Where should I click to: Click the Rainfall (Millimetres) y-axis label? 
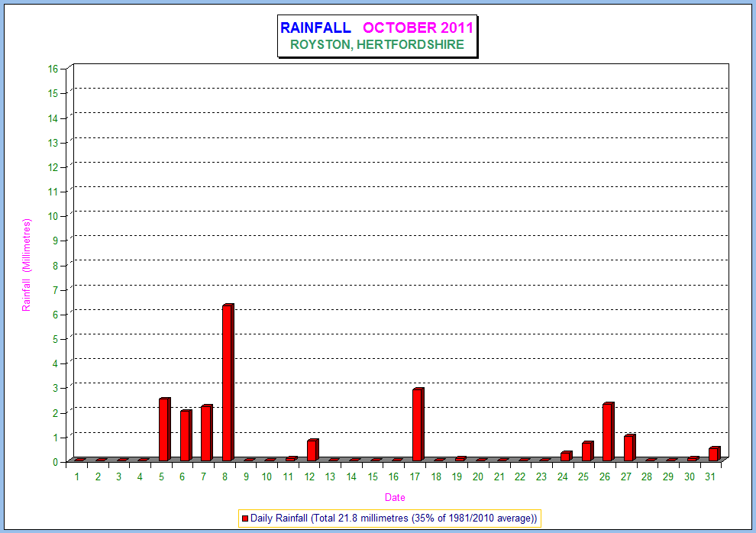[x=27, y=265]
